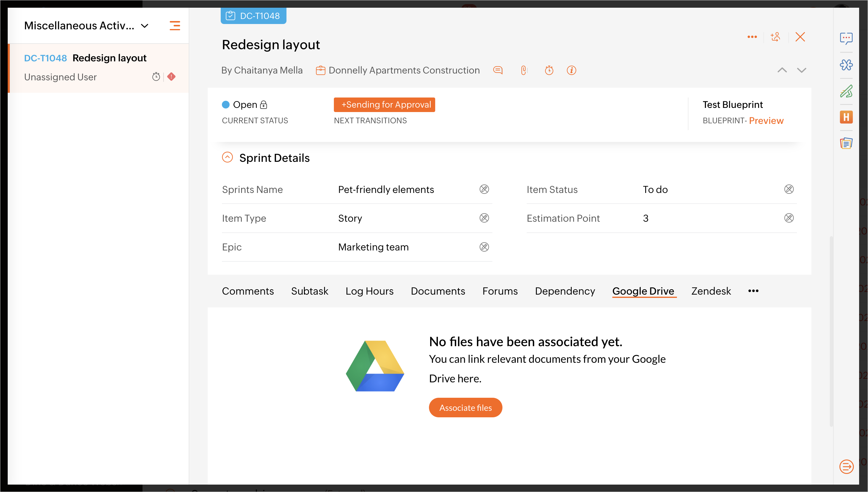Click the red priority diamond icon
This screenshot has width=868, height=492.
pos(171,77)
